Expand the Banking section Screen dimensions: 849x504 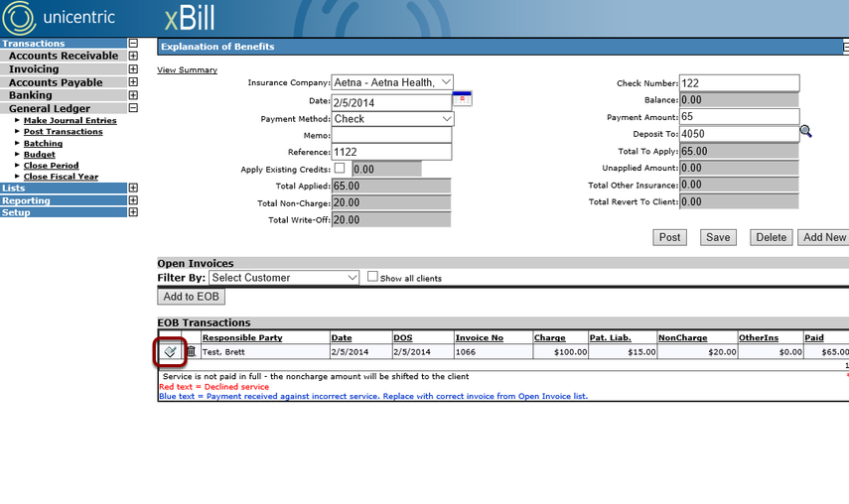[133, 95]
